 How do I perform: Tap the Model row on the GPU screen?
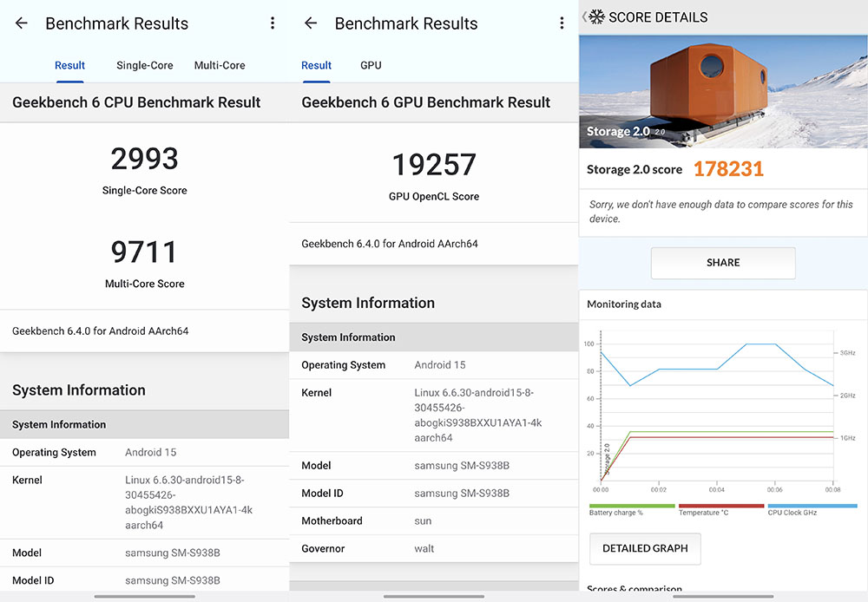[434, 466]
